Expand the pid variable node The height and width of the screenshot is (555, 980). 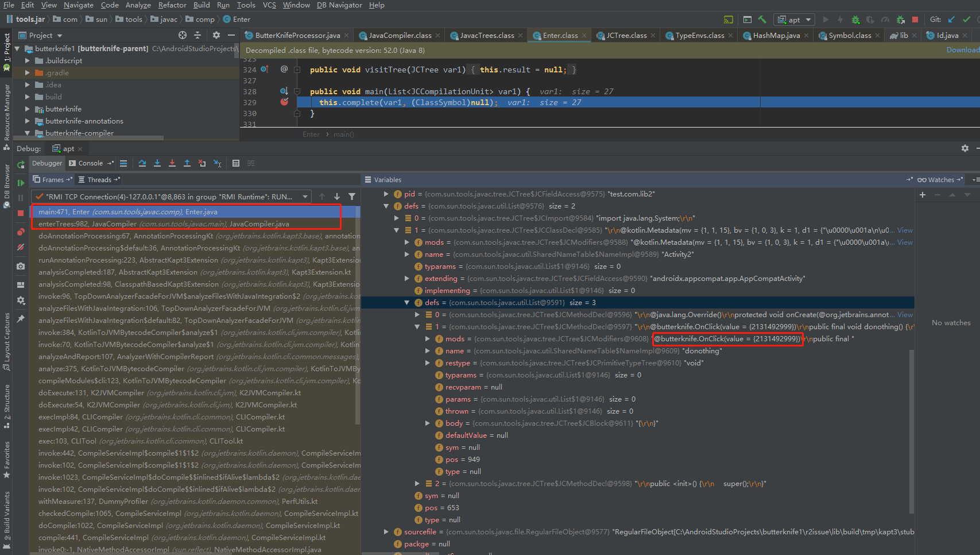(x=386, y=194)
